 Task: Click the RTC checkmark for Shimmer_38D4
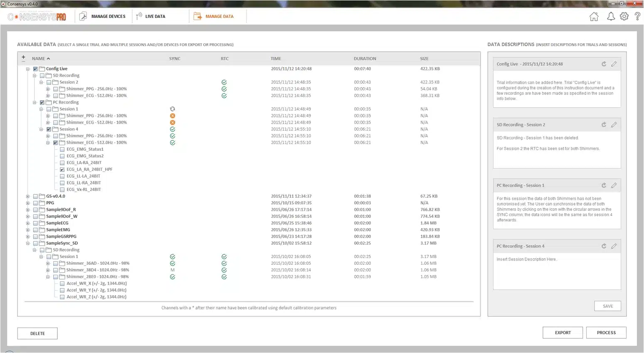pyautogui.click(x=224, y=270)
